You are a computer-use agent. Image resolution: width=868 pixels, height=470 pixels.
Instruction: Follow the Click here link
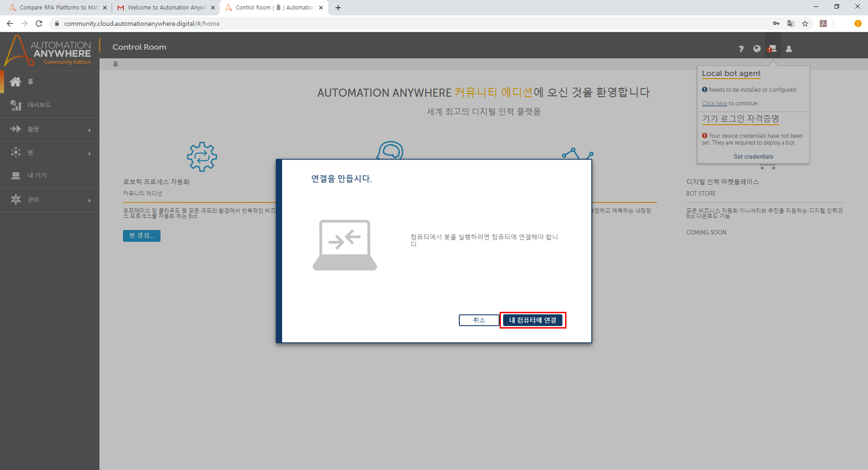coord(714,103)
